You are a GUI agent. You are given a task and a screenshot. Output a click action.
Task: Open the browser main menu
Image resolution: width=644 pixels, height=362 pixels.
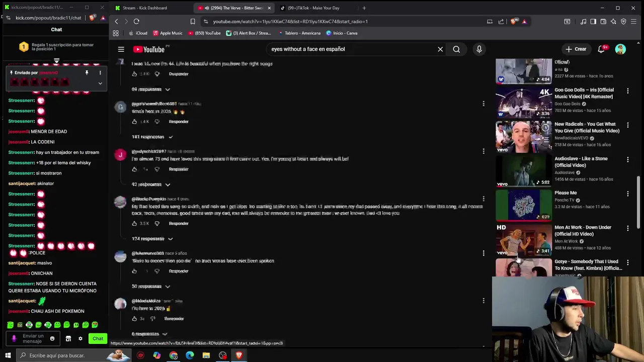pyautogui.click(x=633, y=22)
